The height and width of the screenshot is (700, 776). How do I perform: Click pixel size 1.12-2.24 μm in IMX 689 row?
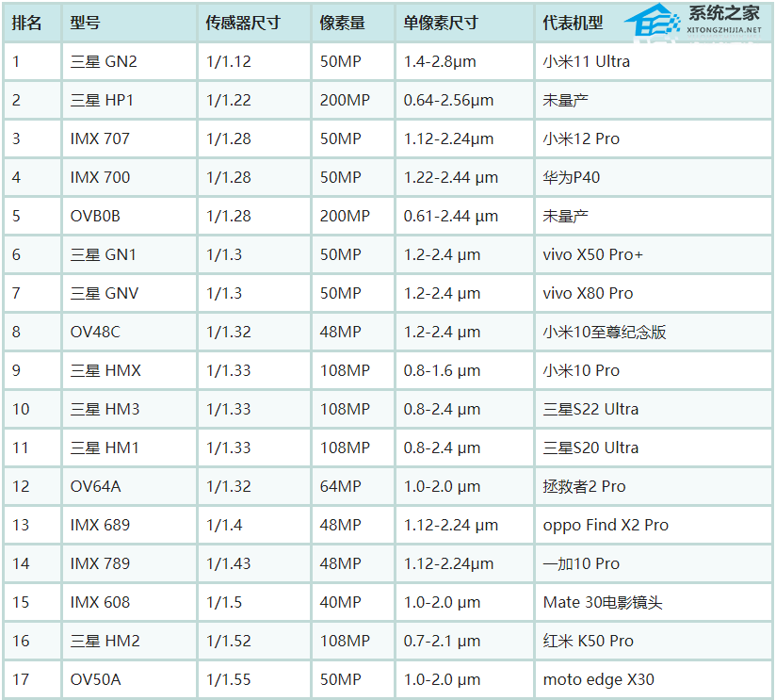pos(451,525)
